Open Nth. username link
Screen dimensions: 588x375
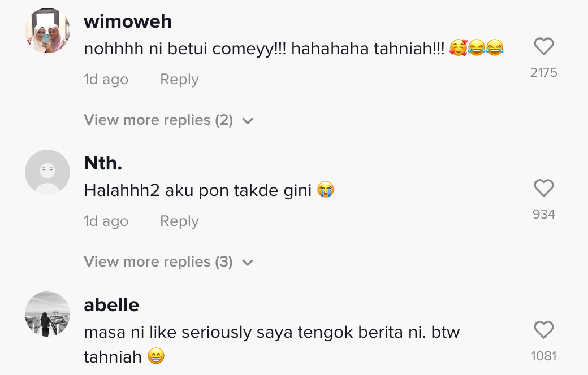(x=103, y=164)
